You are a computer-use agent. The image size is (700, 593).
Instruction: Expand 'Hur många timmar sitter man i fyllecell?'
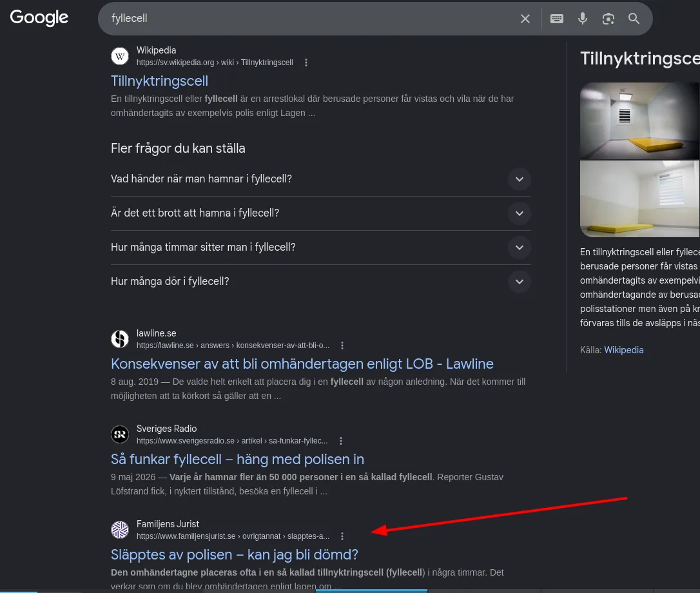[x=320, y=248]
